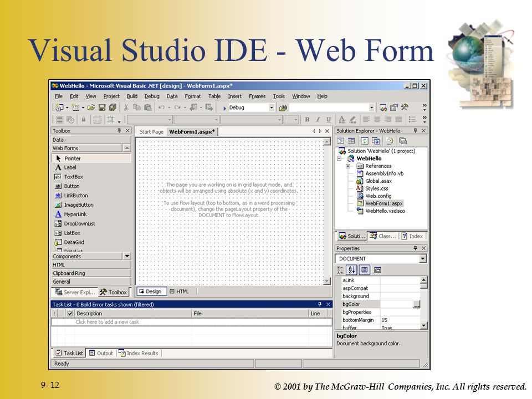Click the Foreground Color icon
Screen dimensions: 532x399
(x=342, y=120)
